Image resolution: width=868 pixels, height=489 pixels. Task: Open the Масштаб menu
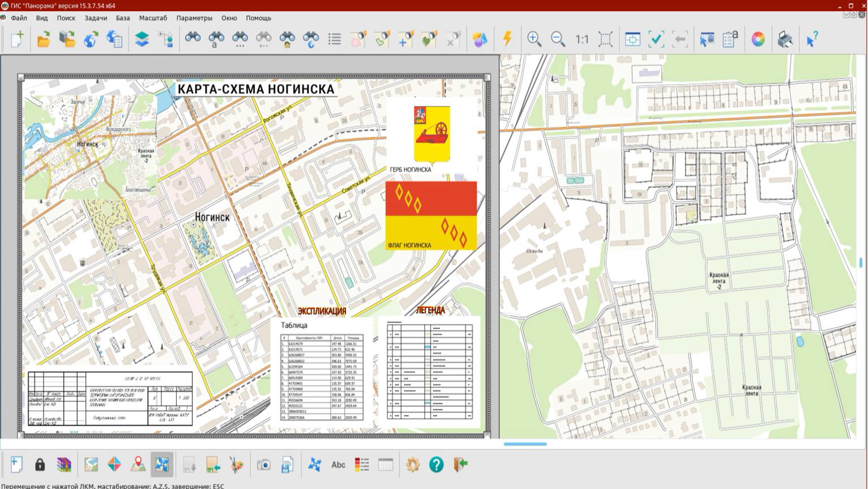click(153, 18)
